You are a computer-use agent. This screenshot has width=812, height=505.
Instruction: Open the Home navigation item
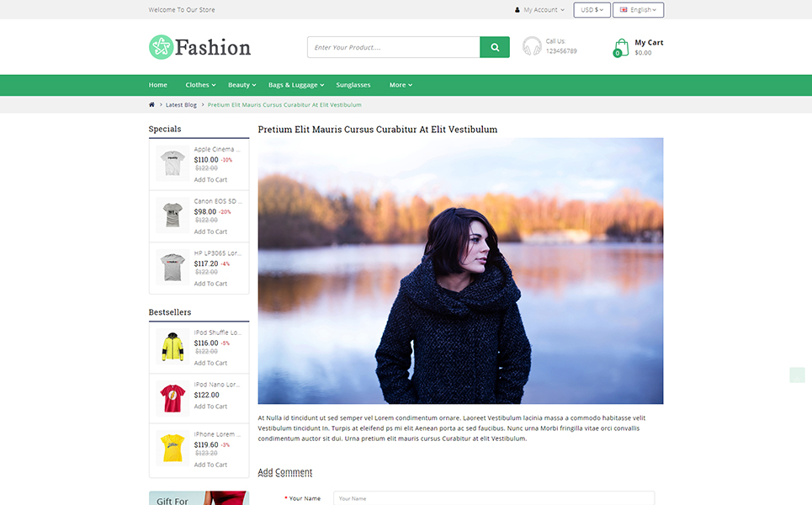point(158,85)
